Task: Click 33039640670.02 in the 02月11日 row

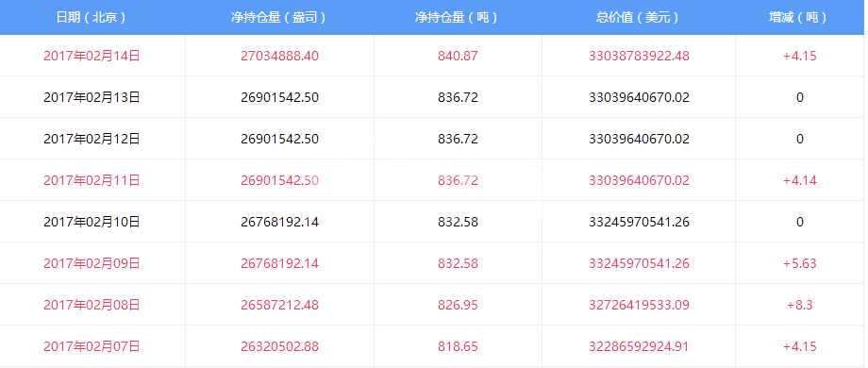Action: 640,180
